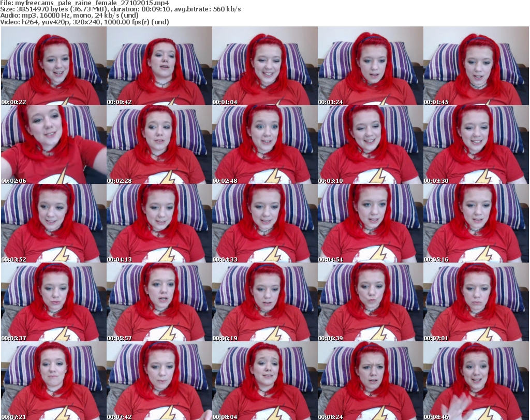Select the thumbnail stamped 00:00:42
This screenshot has width=530, height=420.
click(x=159, y=66)
